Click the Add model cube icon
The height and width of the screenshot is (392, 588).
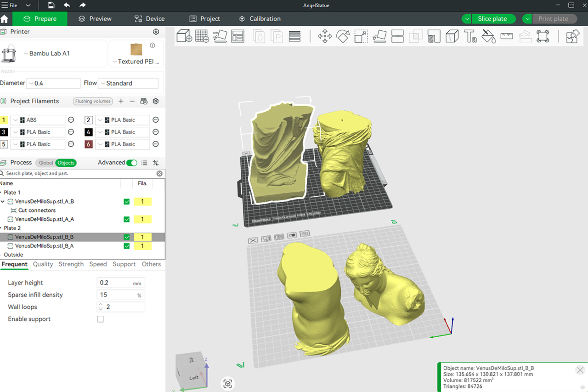tap(184, 36)
